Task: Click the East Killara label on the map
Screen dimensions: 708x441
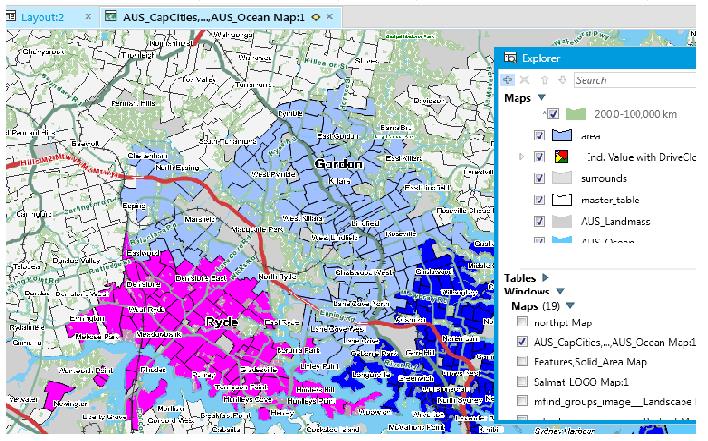Action: click(x=403, y=158)
